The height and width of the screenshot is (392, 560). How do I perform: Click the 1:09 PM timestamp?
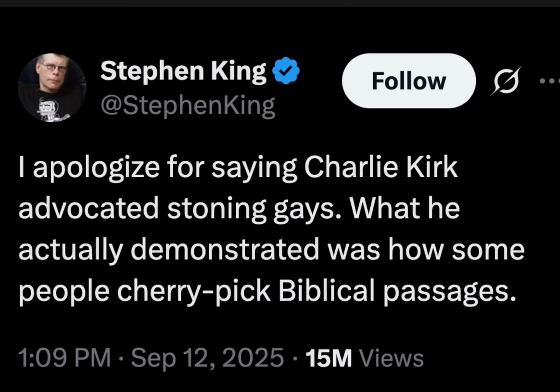click(64, 357)
